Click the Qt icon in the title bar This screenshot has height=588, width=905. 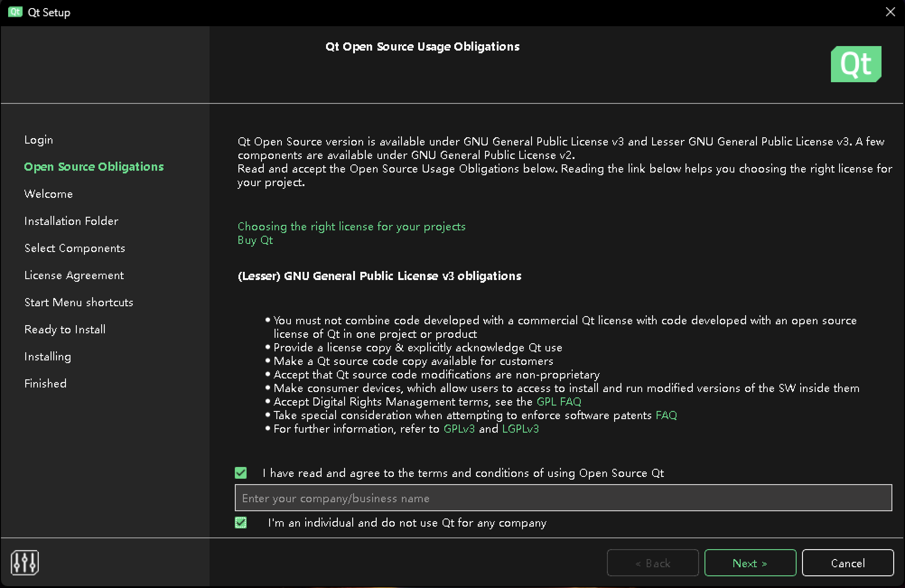pyautogui.click(x=15, y=12)
